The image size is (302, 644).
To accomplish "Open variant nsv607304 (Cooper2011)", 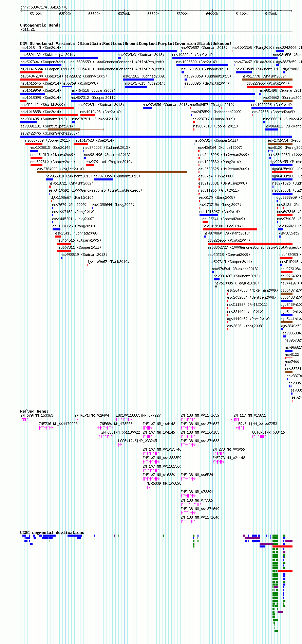I will tap(42, 62).
